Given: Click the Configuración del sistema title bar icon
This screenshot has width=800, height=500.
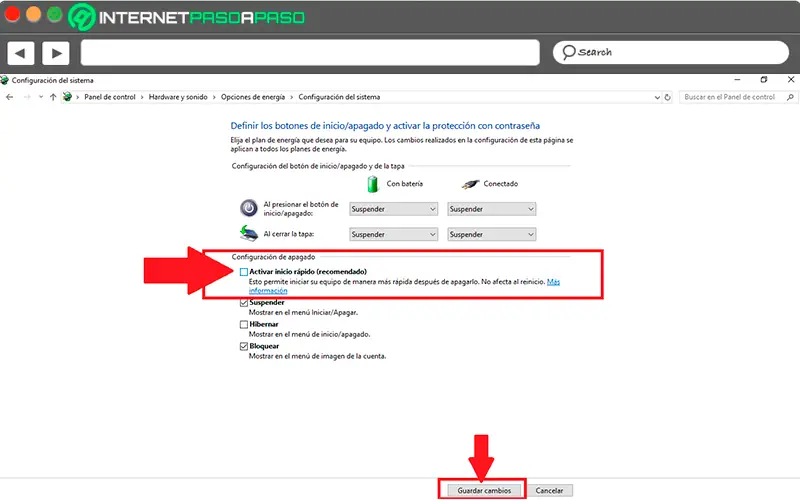Looking at the screenshot, I should [5, 80].
